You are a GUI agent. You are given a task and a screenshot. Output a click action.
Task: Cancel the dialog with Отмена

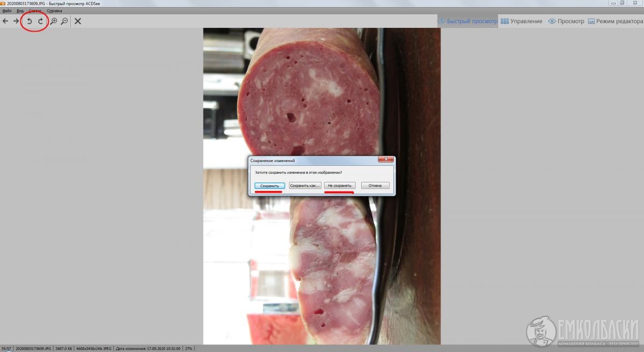[x=375, y=186]
